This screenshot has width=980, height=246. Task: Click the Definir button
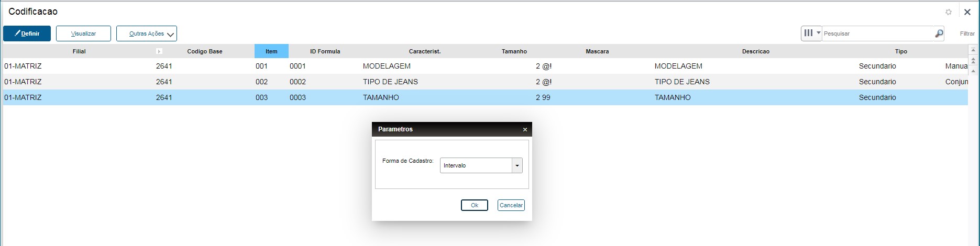coord(27,33)
